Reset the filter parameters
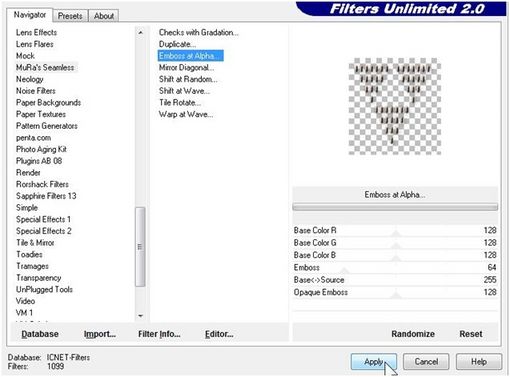 pyautogui.click(x=471, y=334)
